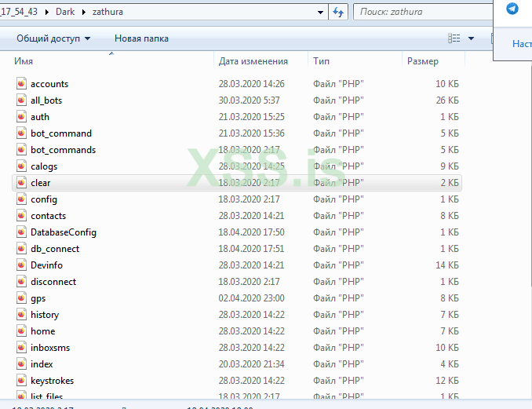Select the file named bot_commands
This screenshot has width=532, height=409.
pos(63,150)
